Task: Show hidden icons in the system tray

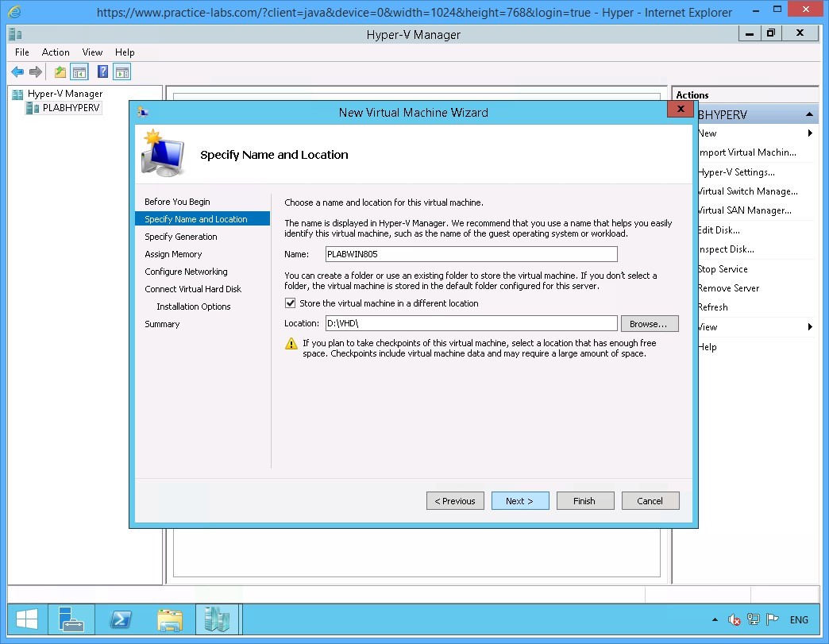Action: click(x=714, y=619)
